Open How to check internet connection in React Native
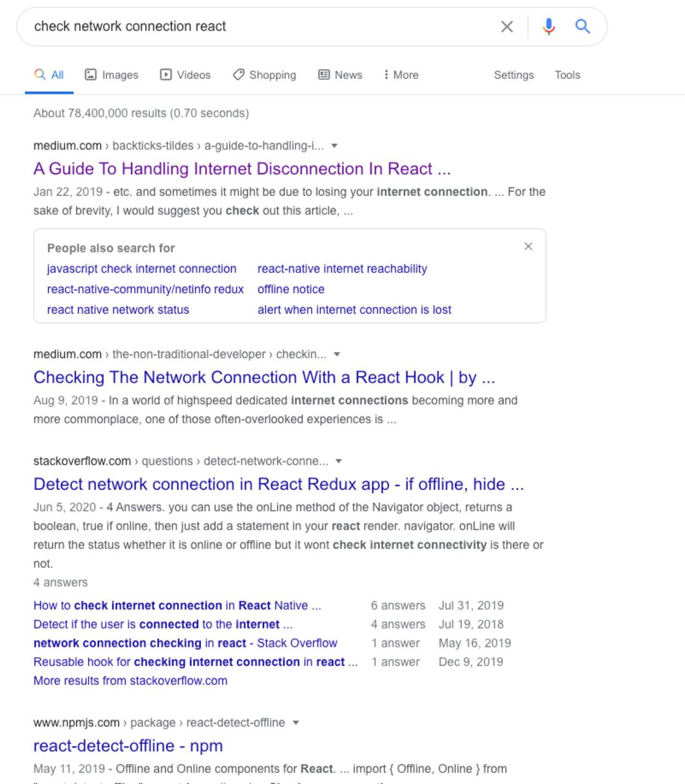The height and width of the screenshot is (784, 685). pyautogui.click(x=177, y=605)
